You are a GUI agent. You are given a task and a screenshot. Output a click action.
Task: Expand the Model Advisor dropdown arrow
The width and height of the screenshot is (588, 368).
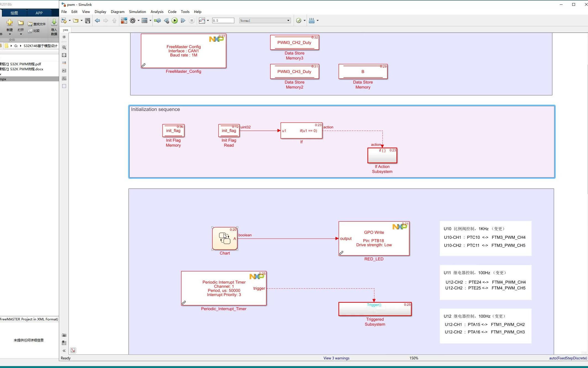point(305,20)
